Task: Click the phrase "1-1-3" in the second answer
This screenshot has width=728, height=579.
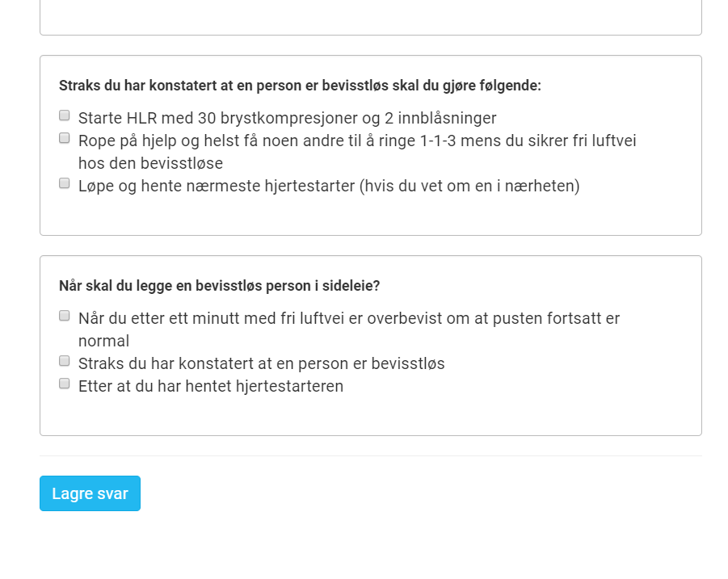Action: 438,141
